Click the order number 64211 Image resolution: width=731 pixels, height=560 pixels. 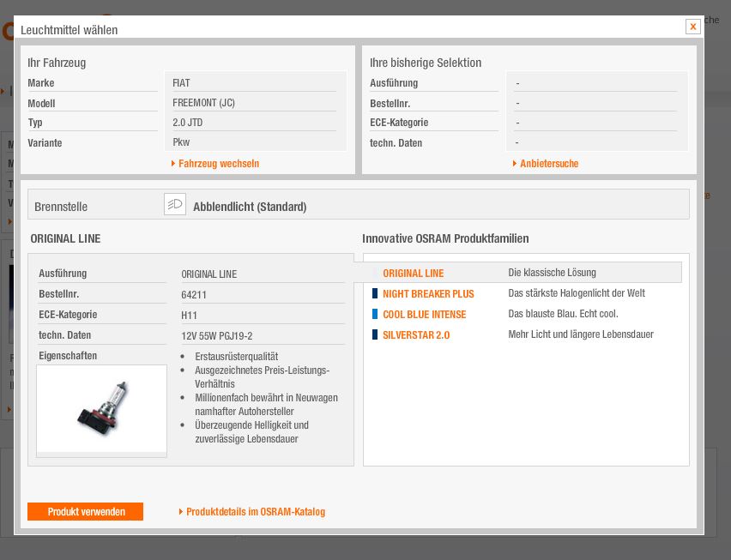tap(193, 294)
